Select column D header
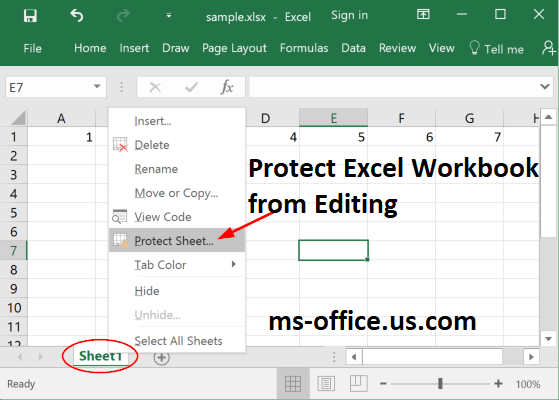The image size is (559, 400). click(x=265, y=118)
